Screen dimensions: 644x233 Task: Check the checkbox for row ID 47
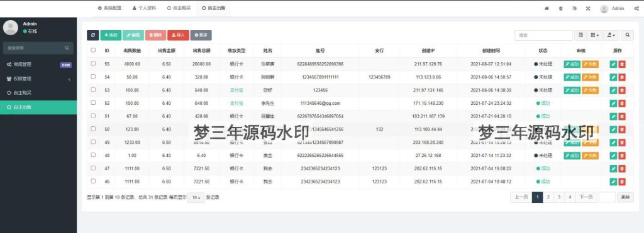93,168
